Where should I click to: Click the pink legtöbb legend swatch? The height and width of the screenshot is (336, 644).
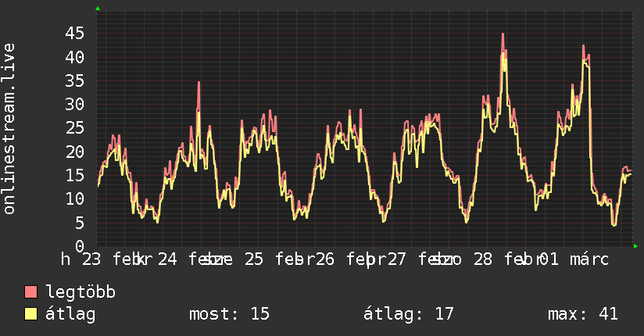[x=30, y=291]
